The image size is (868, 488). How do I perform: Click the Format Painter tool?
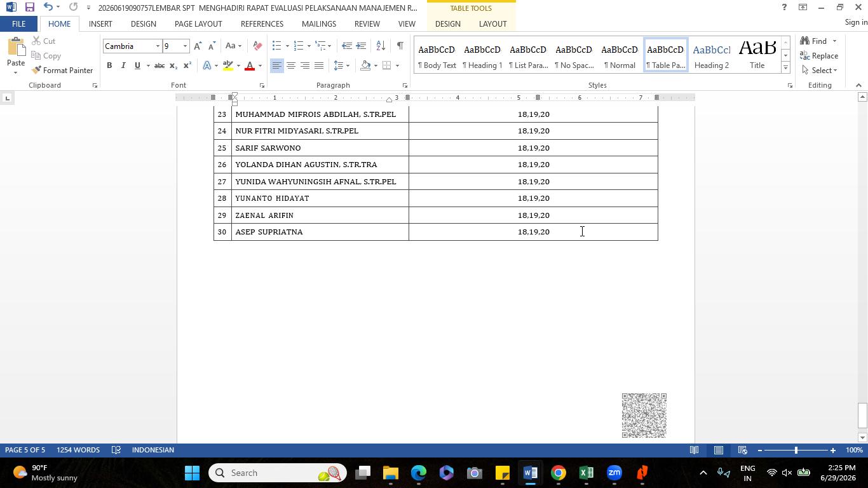(x=62, y=70)
